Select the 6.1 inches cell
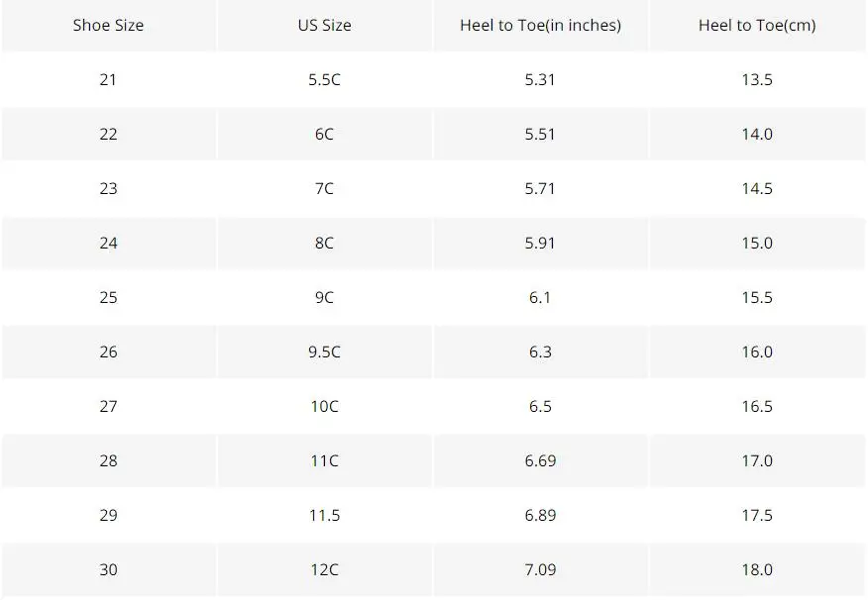Screen dimensions: 868x600 coord(540,297)
